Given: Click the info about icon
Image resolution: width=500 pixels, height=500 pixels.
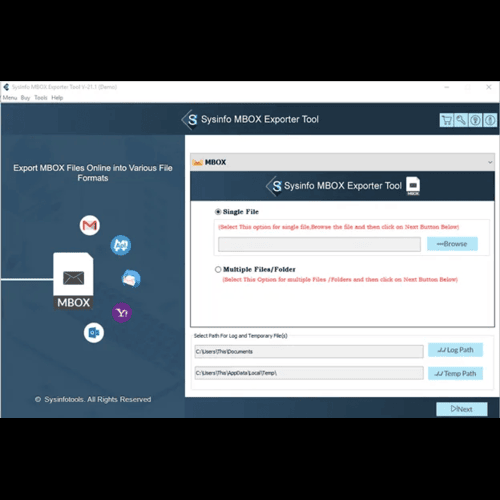Looking at the screenshot, I should pos(490,120).
